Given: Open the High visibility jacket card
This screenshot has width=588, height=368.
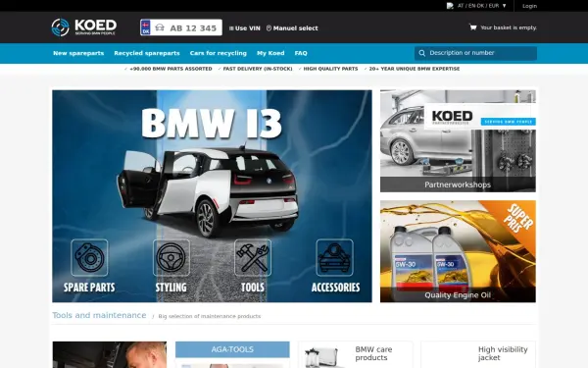Looking at the screenshot, I should pyautogui.click(x=478, y=354).
